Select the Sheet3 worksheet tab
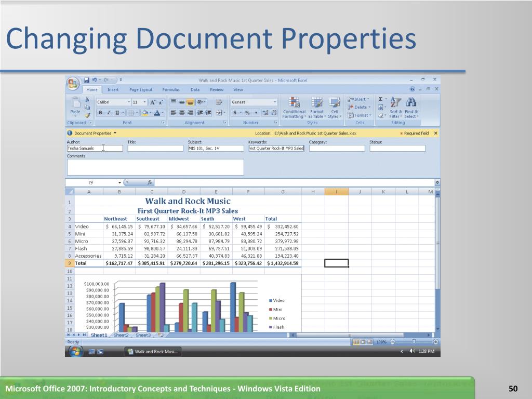 pos(143,335)
